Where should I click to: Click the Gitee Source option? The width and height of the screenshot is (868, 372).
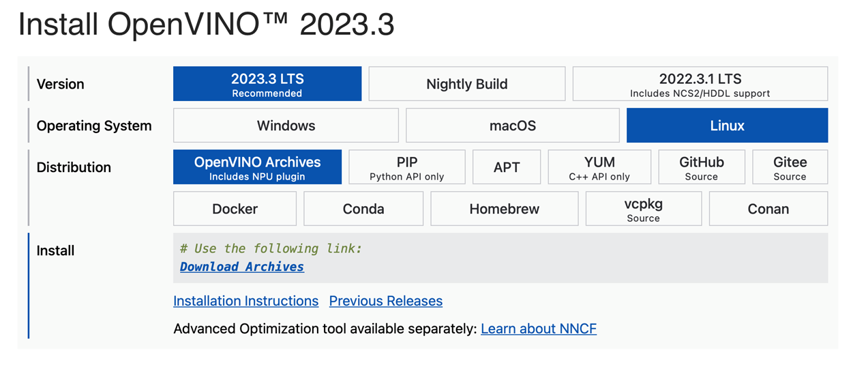790,167
